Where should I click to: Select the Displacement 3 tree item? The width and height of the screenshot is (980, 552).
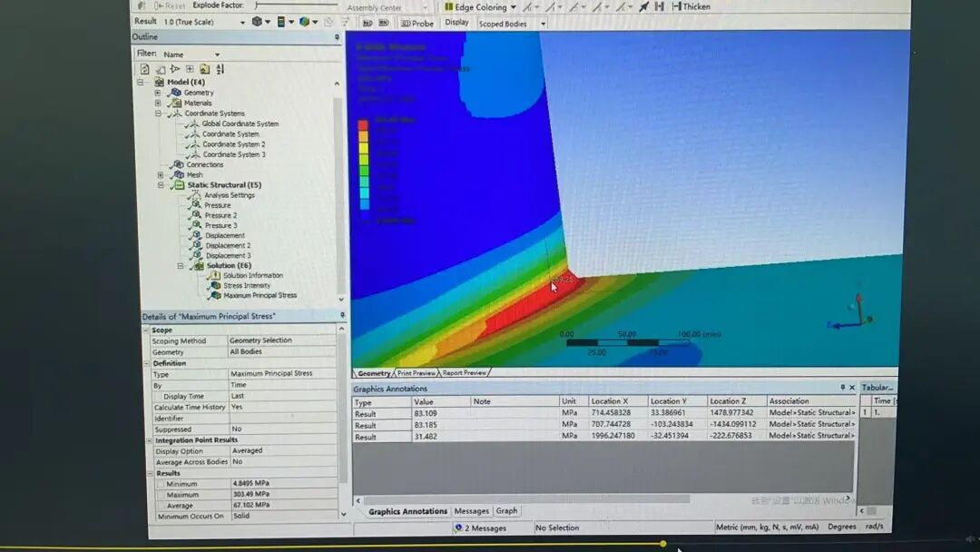coord(228,256)
